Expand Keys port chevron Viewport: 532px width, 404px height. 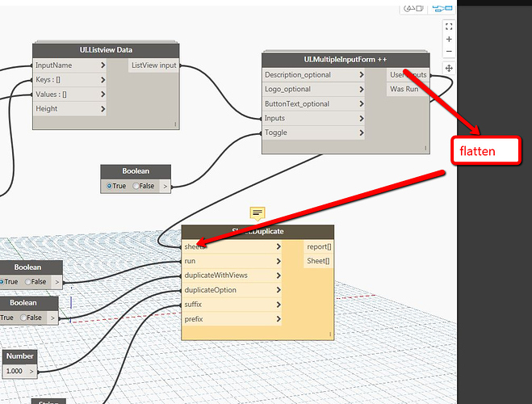point(103,80)
